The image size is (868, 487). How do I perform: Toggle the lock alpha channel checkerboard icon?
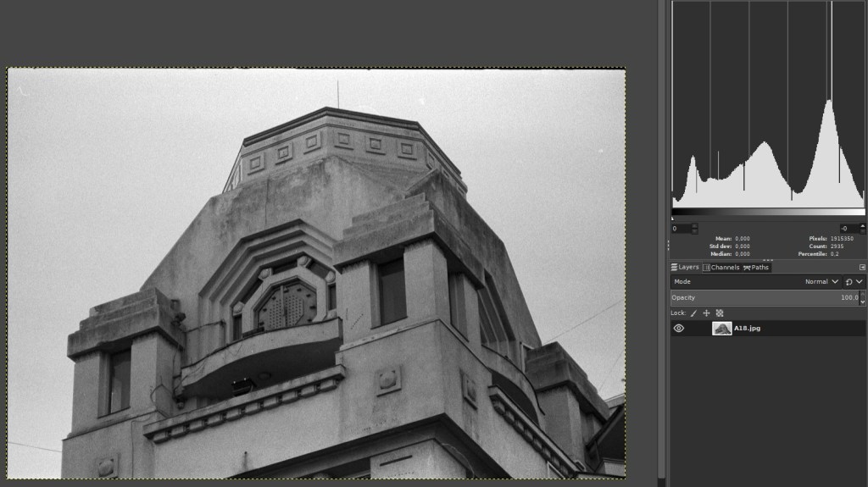720,313
